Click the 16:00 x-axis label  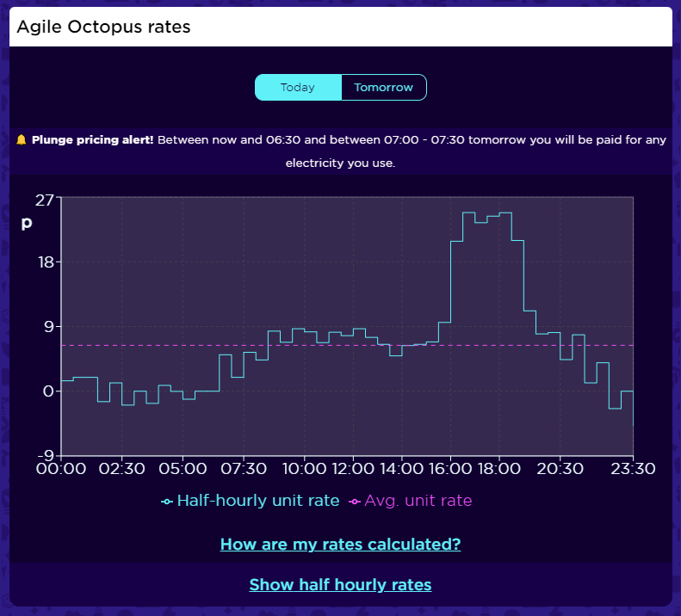coord(450,469)
